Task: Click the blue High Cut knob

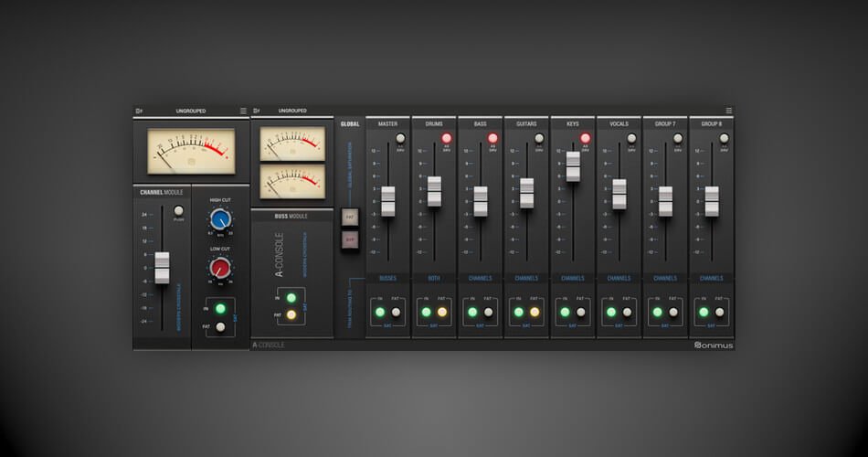Action: [x=220, y=219]
